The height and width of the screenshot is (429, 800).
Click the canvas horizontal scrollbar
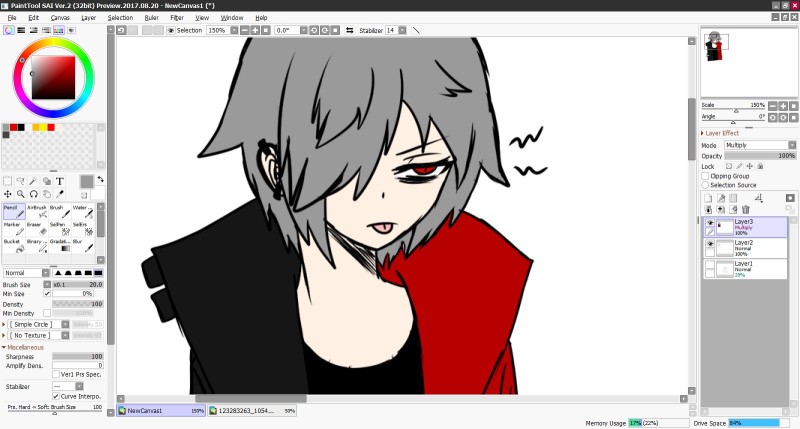click(x=250, y=399)
